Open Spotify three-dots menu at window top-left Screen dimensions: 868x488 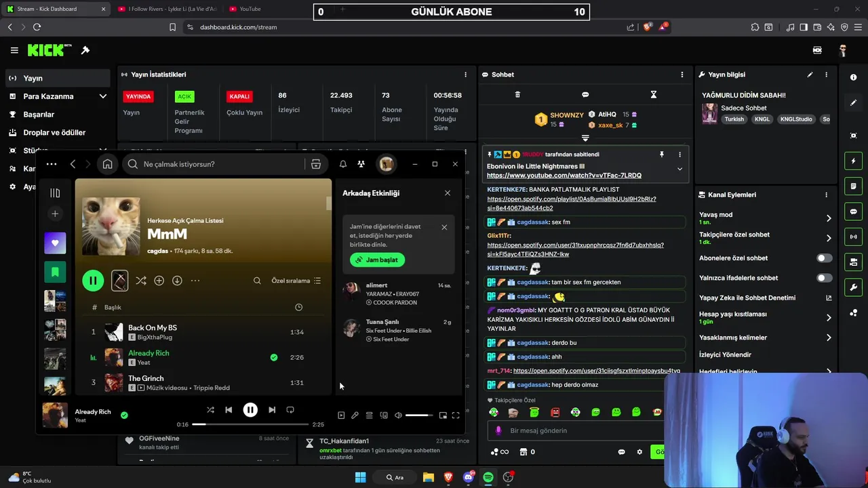coord(52,164)
